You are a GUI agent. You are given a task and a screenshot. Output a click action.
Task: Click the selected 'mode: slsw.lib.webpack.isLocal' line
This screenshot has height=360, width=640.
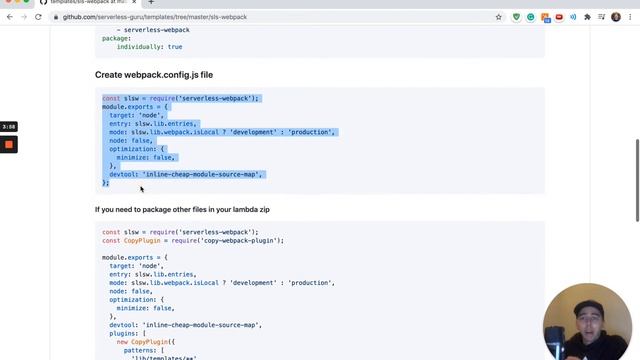(x=222, y=132)
